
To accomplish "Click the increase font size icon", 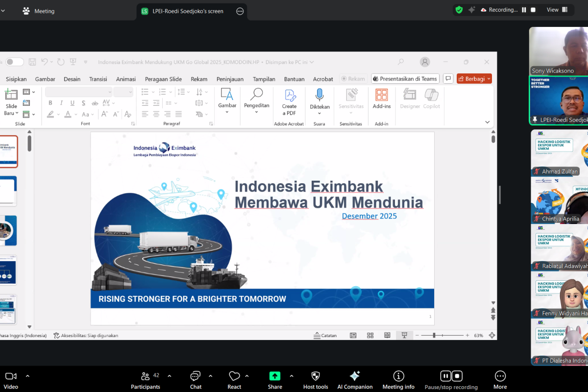I will pos(105,114).
